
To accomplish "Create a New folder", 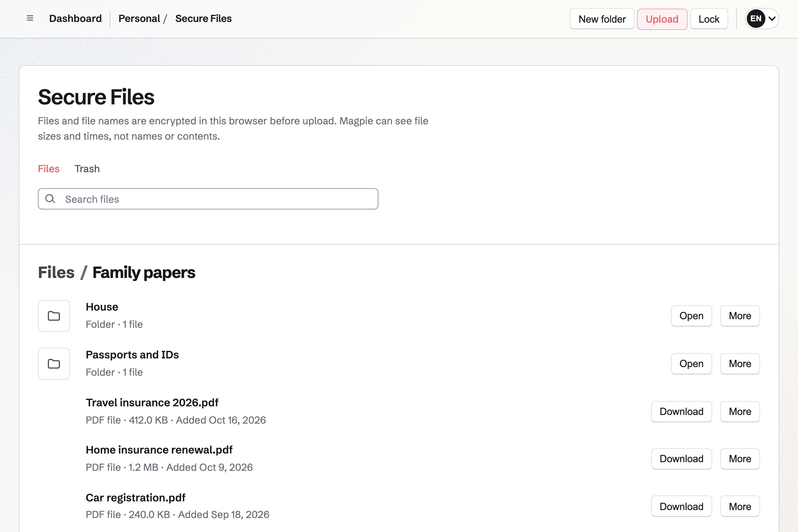I will (602, 19).
